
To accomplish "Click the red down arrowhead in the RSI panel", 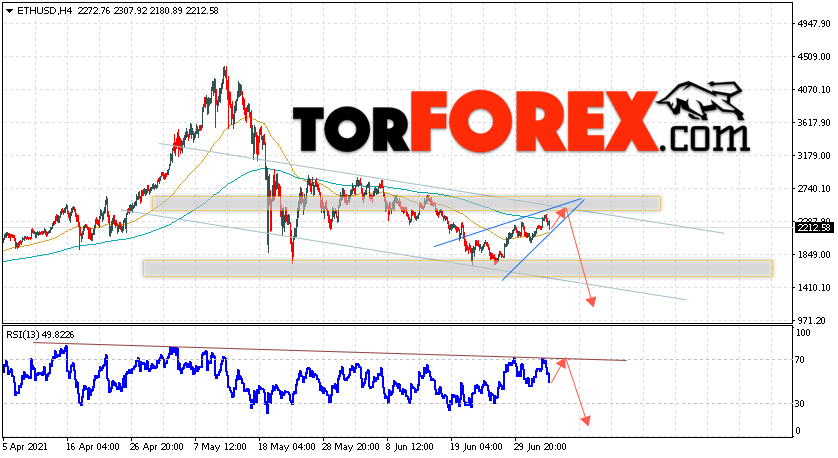I will (586, 421).
